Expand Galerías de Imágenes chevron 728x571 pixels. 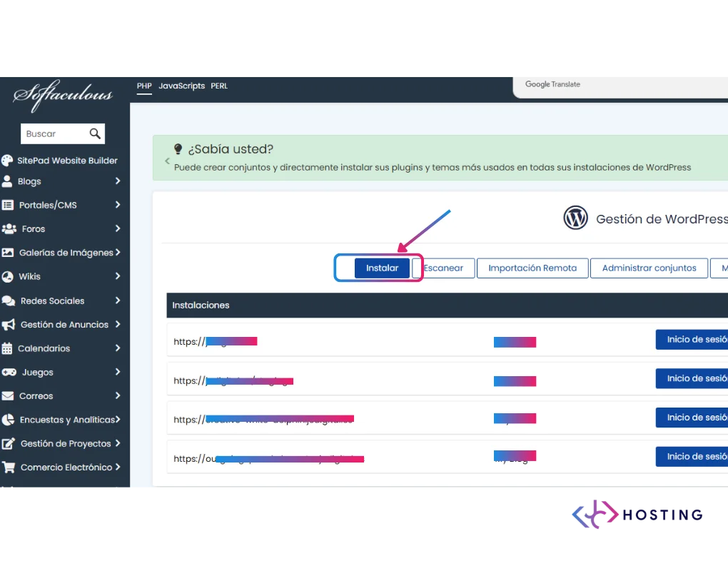pyautogui.click(x=118, y=252)
